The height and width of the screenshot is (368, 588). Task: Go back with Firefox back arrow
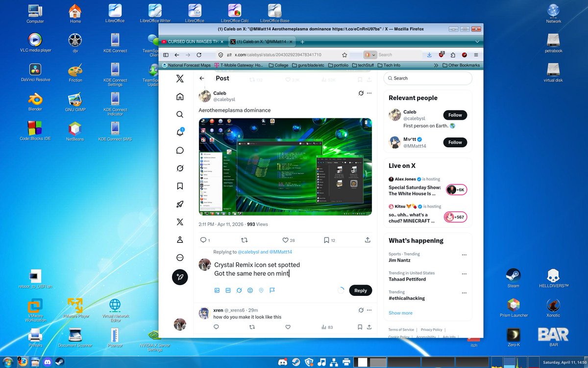(x=177, y=55)
